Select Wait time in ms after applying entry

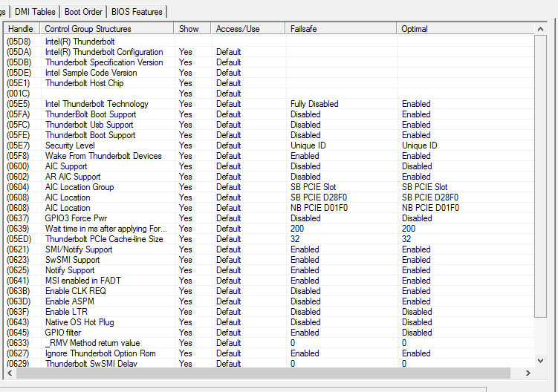point(106,229)
